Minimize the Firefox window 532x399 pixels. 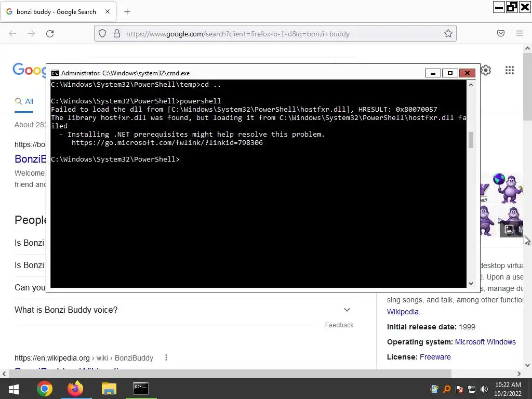pos(499,7)
